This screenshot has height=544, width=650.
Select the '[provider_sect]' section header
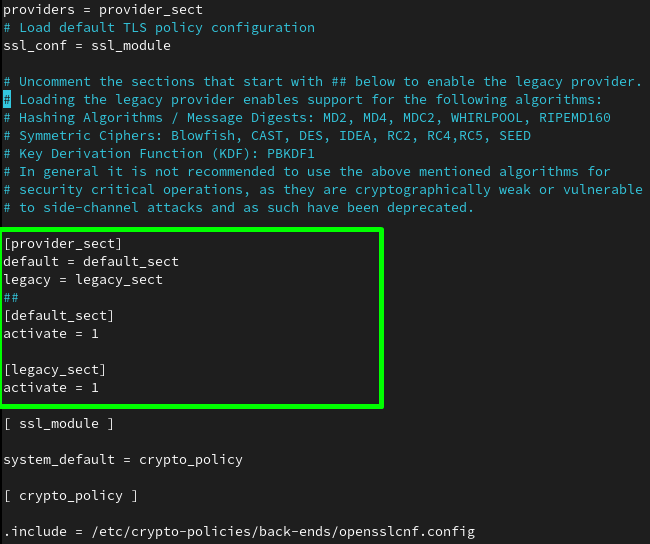(x=62, y=243)
